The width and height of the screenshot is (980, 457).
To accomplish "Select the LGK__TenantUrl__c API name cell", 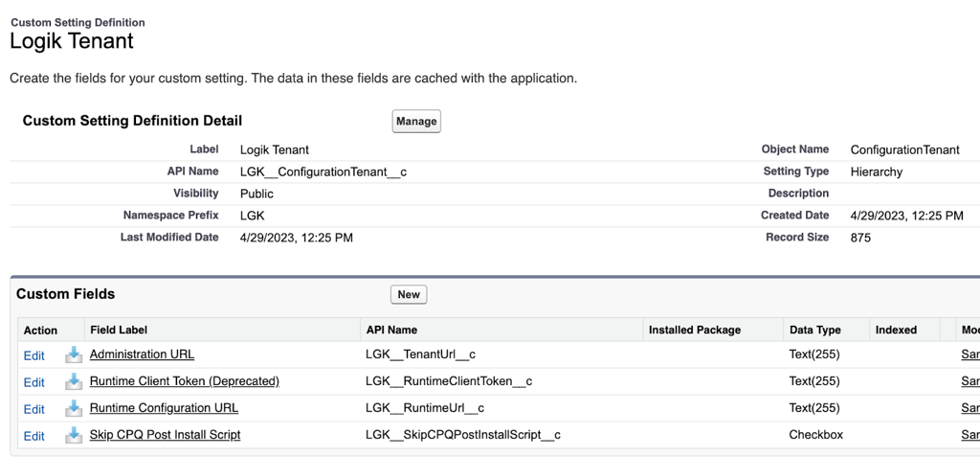I will [421, 354].
